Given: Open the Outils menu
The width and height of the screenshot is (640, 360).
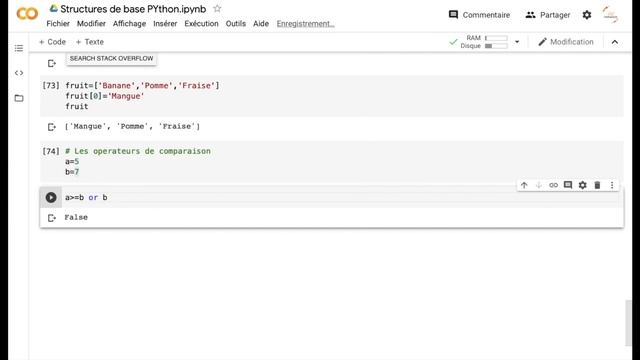Looking at the screenshot, I should pyautogui.click(x=236, y=24).
